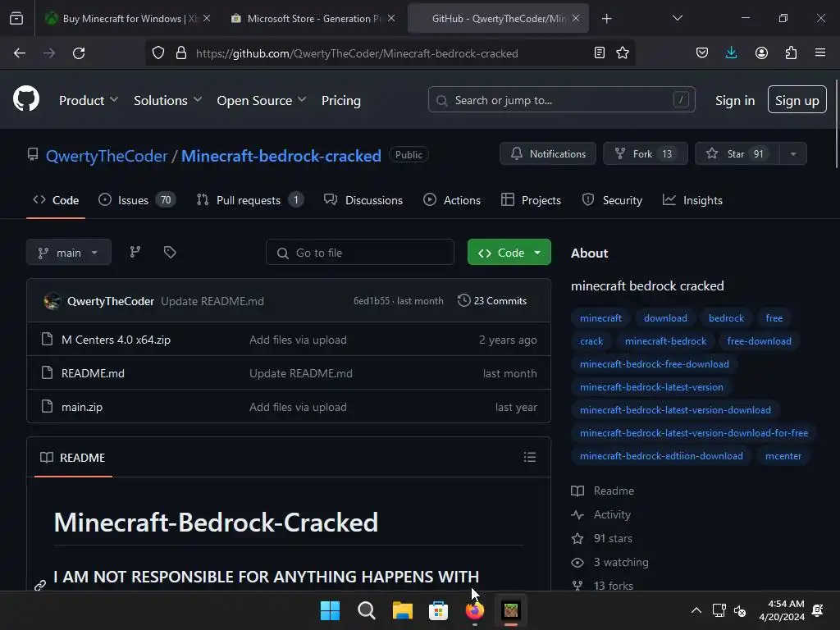The width and height of the screenshot is (840, 630).
Task: Open the Issues tab
Action: click(137, 200)
